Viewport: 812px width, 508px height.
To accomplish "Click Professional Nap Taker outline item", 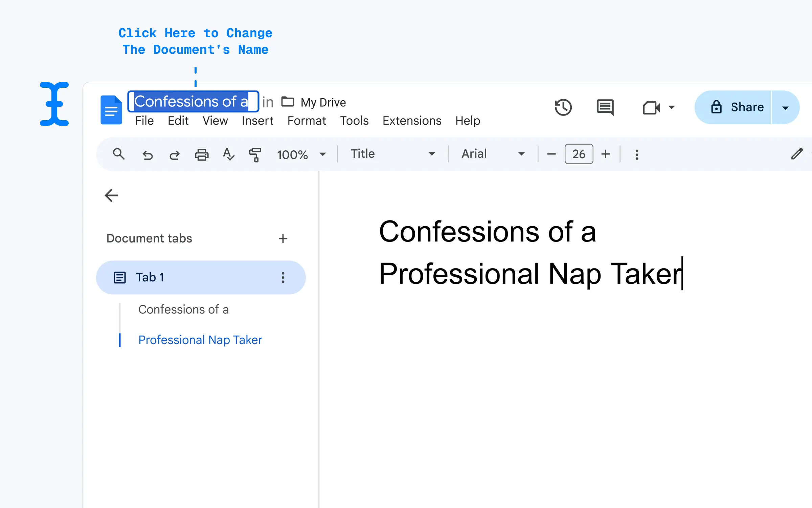I will tap(201, 340).
